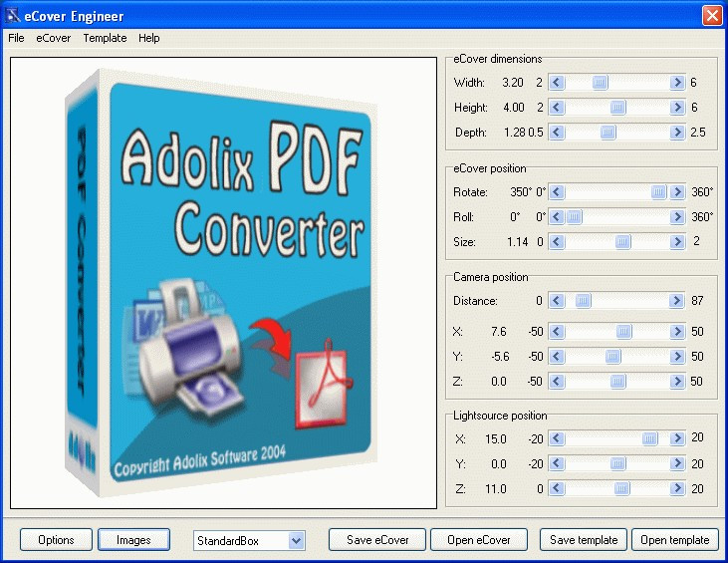Click the Lightsource Z right arrow
This screenshot has height=563, width=728.
pyautogui.click(x=677, y=488)
